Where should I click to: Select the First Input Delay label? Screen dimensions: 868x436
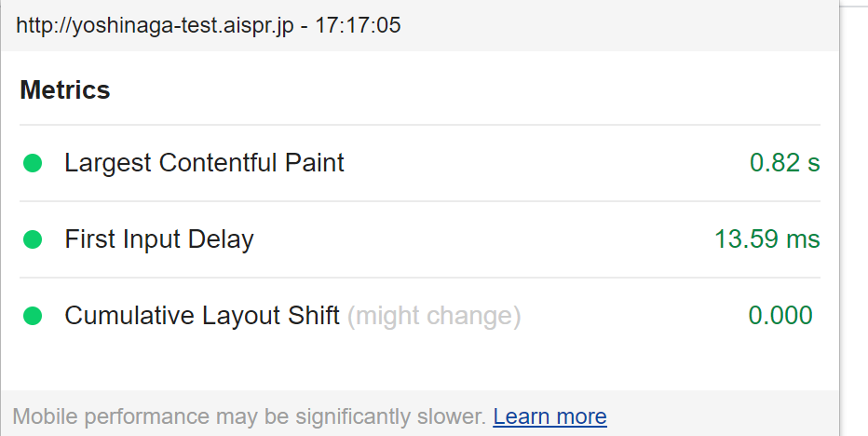[159, 239]
